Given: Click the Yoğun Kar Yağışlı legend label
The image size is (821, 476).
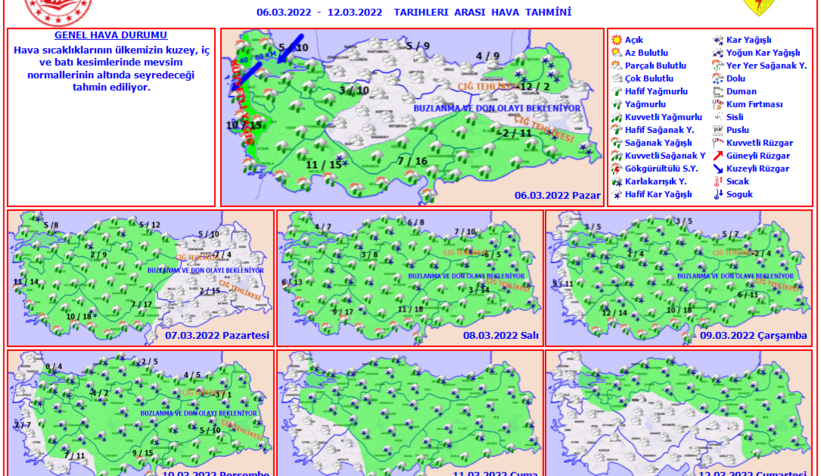Looking at the screenshot, I should [763, 53].
